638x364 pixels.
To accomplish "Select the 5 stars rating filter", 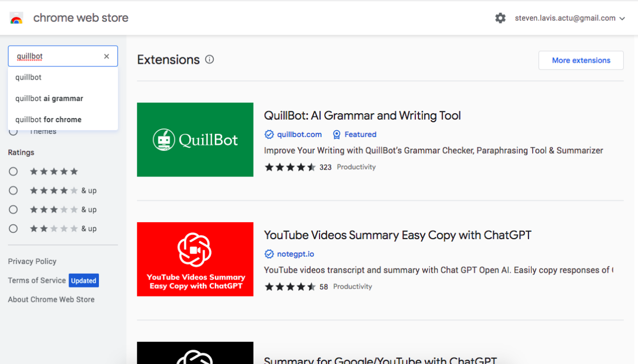I will [13, 172].
